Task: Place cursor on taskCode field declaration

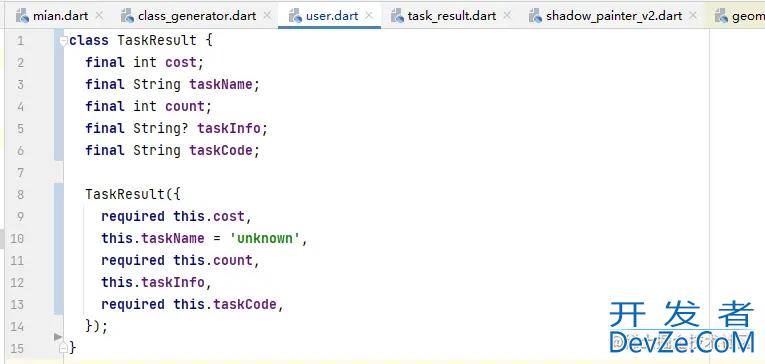Action: (221, 150)
